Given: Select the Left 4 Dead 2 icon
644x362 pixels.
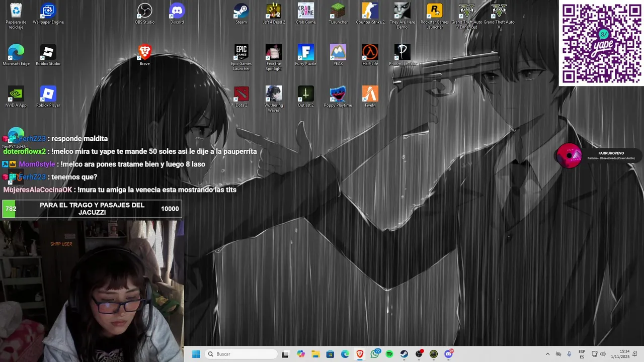Looking at the screenshot, I should 274,14.
